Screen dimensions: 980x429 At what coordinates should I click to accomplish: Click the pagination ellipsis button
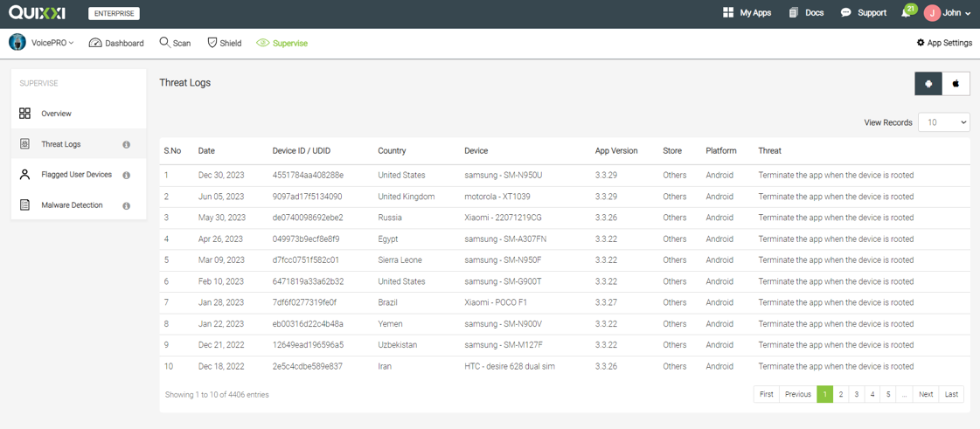(x=904, y=394)
